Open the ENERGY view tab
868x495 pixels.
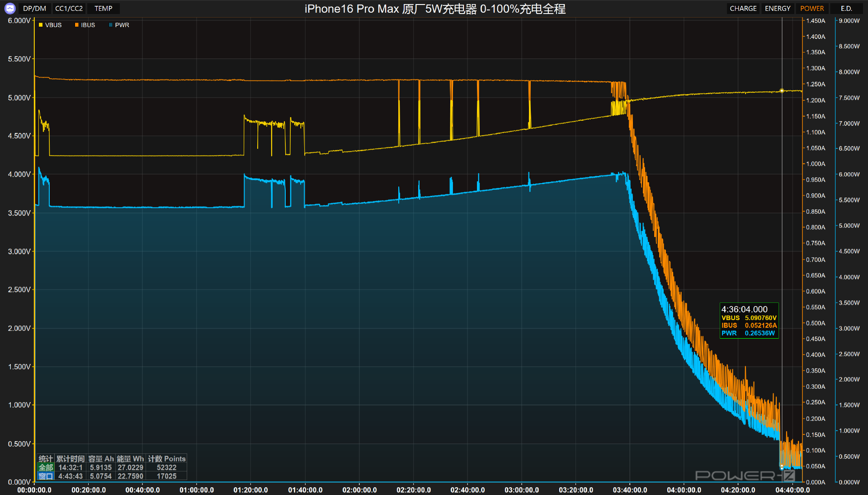[777, 8]
